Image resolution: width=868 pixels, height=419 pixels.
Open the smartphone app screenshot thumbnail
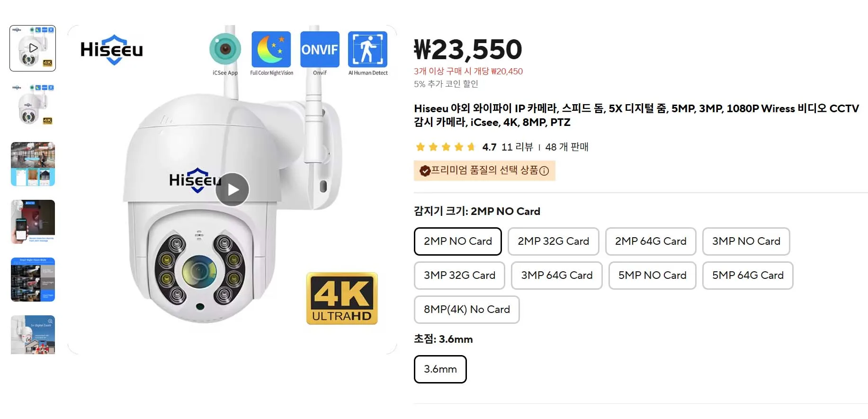33,223
